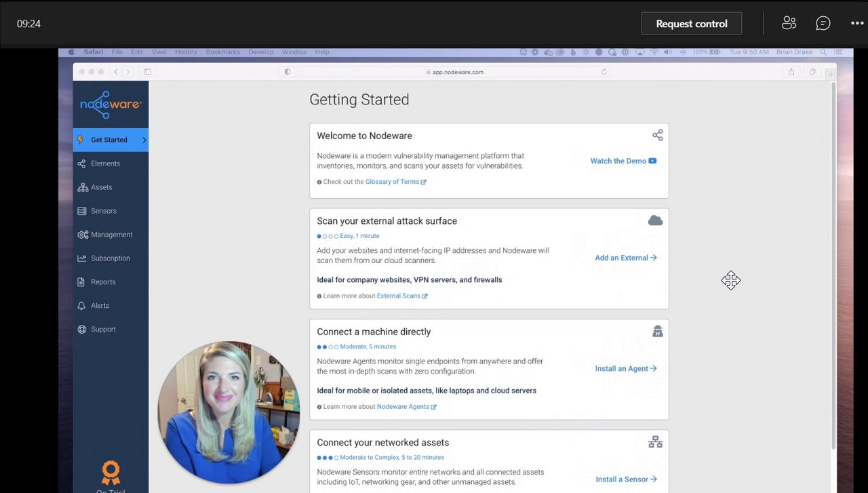Click the Tue 9:50 AM clock
The height and width of the screenshot is (493, 868).
click(x=749, y=52)
